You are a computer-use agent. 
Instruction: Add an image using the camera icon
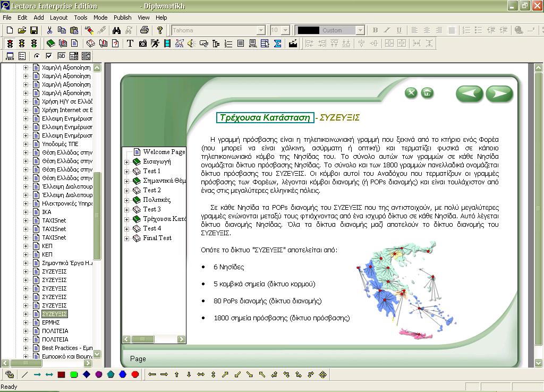click(x=142, y=44)
